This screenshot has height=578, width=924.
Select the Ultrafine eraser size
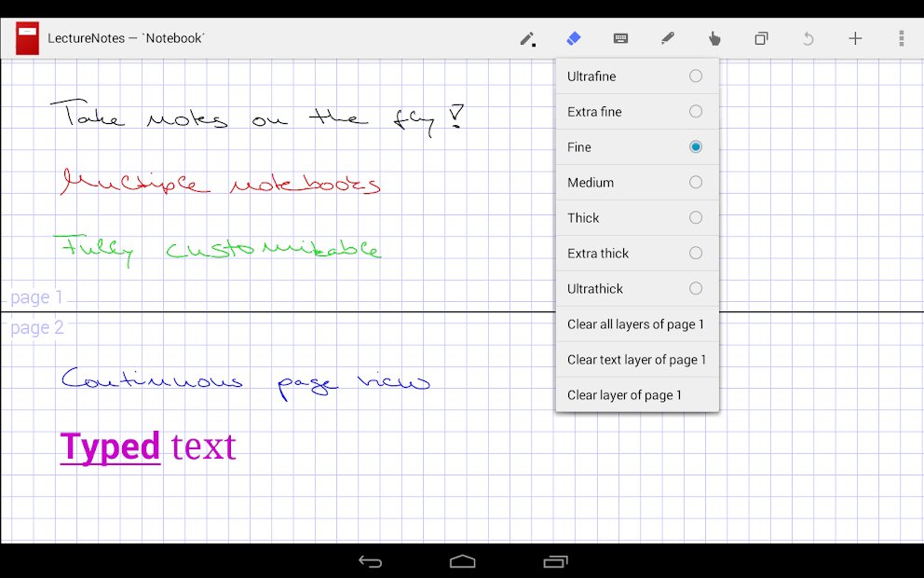pos(636,76)
